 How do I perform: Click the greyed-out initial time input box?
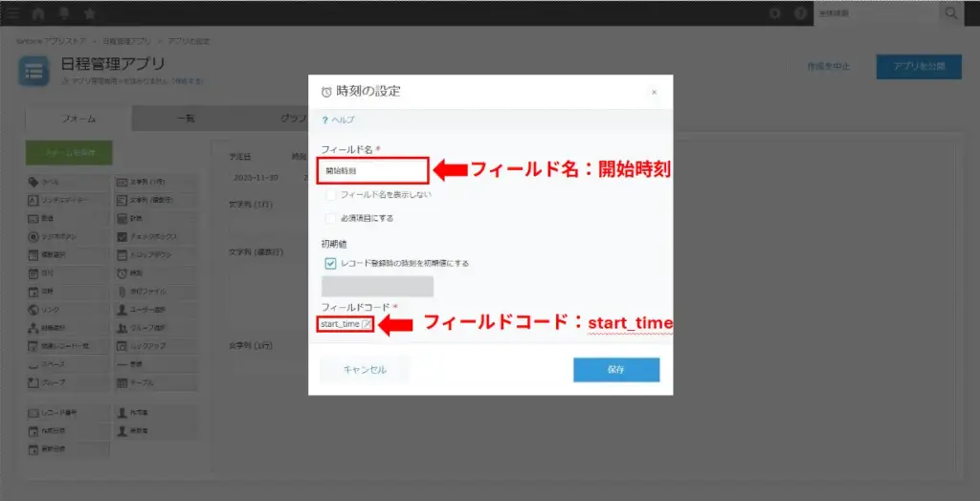click(377, 286)
